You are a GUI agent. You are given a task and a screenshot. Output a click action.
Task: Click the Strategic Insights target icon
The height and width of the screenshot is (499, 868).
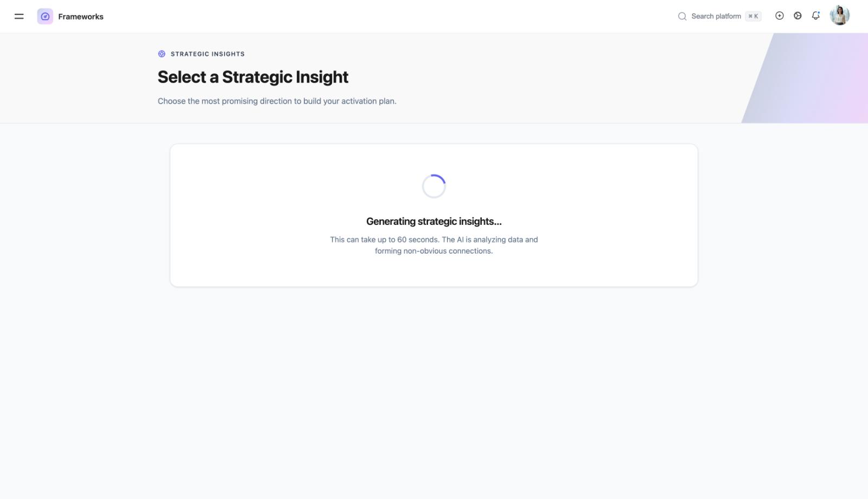(x=162, y=54)
